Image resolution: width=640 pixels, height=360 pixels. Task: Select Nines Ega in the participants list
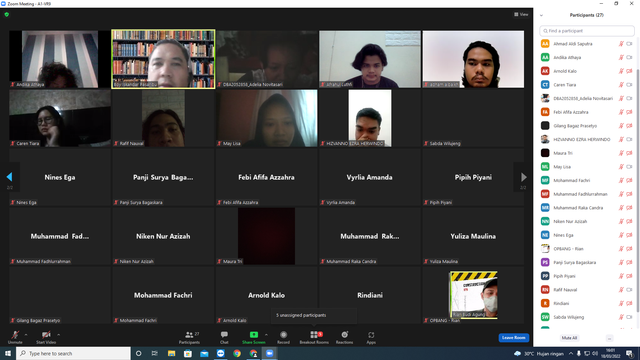(x=587, y=235)
